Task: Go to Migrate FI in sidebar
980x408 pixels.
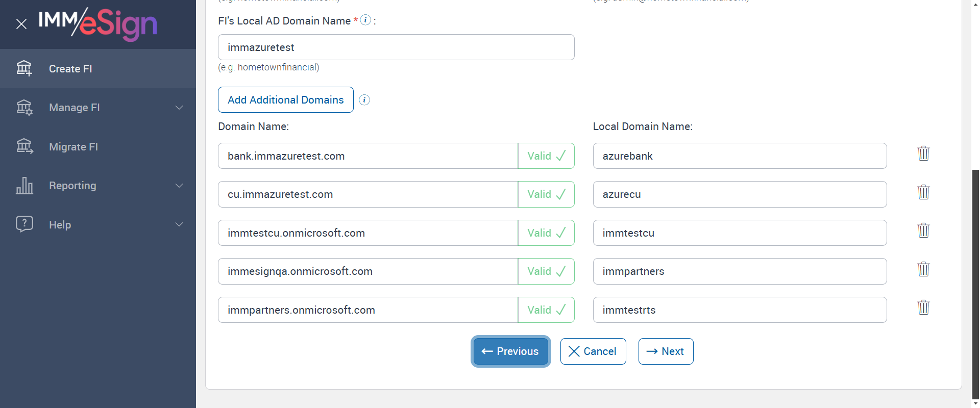Action: pos(73,147)
